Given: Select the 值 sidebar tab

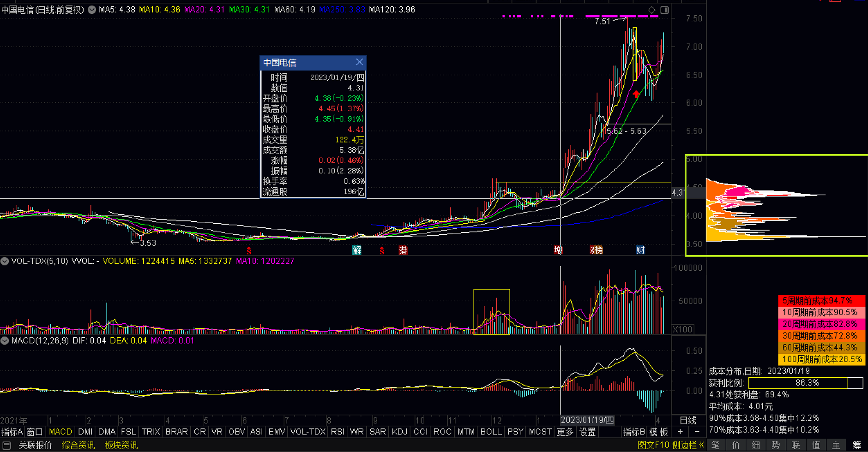Looking at the screenshot, I should (x=816, y=445).
